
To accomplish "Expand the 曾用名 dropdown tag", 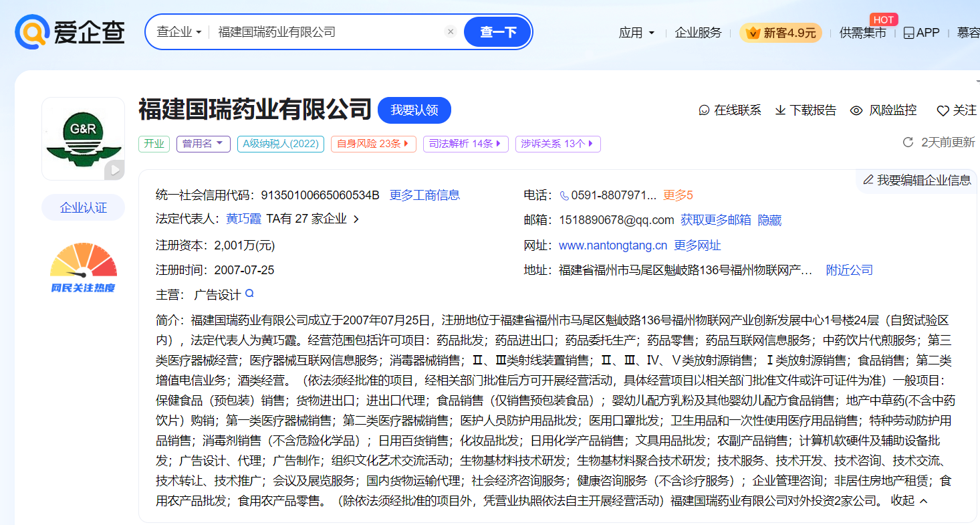I will tap(203, 144).
